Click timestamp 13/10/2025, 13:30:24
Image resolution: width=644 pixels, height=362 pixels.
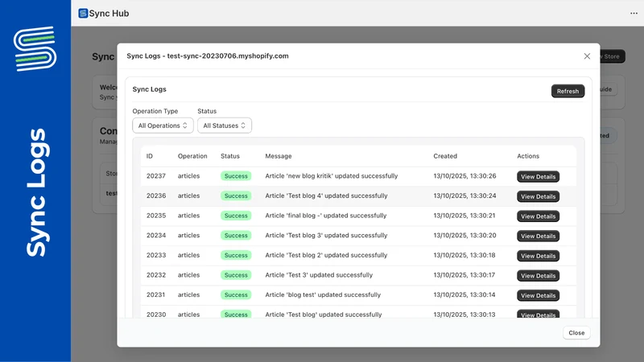[x=464, y=195]
